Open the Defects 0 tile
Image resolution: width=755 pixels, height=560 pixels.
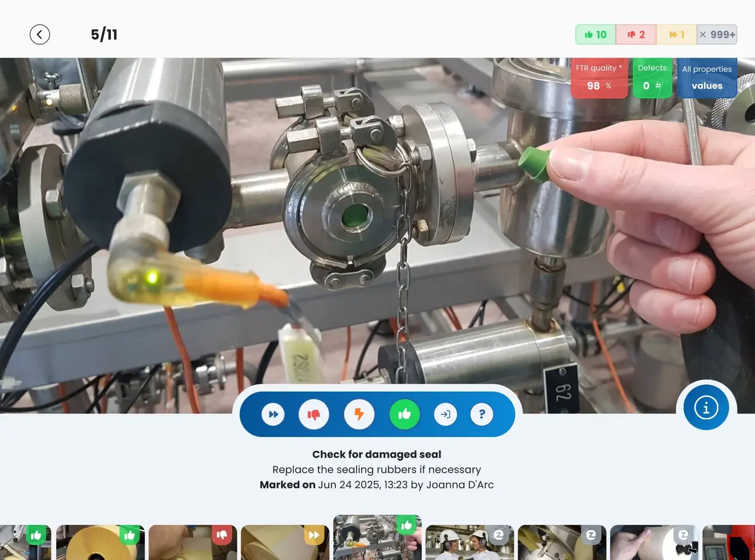(652, 78)
